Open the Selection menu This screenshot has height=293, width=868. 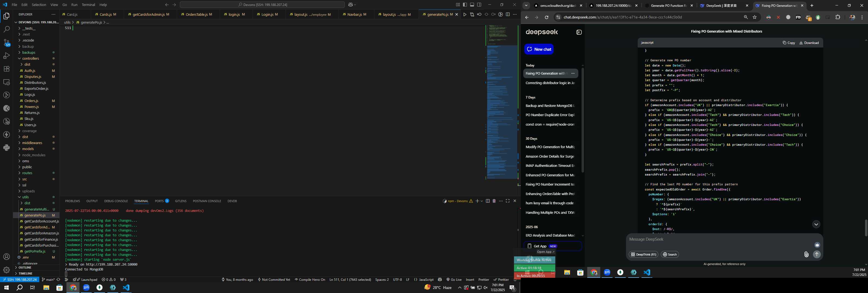39,5
